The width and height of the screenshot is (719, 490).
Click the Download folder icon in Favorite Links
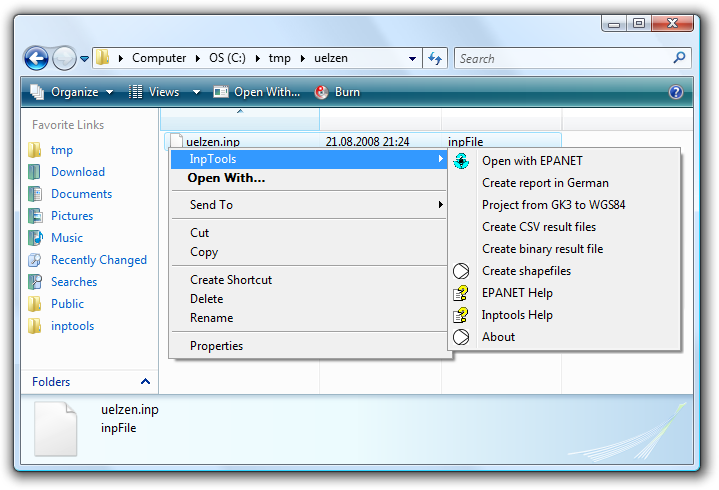[x=35, y=172]
